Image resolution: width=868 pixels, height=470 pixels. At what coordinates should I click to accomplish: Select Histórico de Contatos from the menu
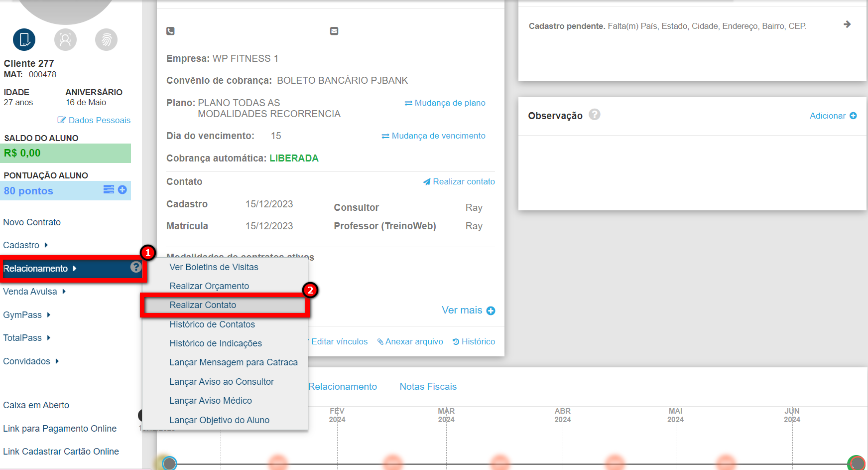pyautogui.click(x=212, y=324)
